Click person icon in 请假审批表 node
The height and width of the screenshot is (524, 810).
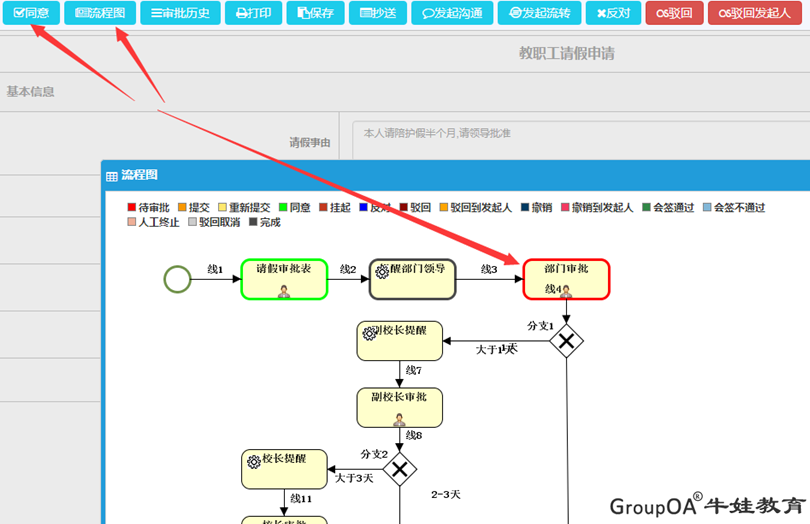pos(284,292)
